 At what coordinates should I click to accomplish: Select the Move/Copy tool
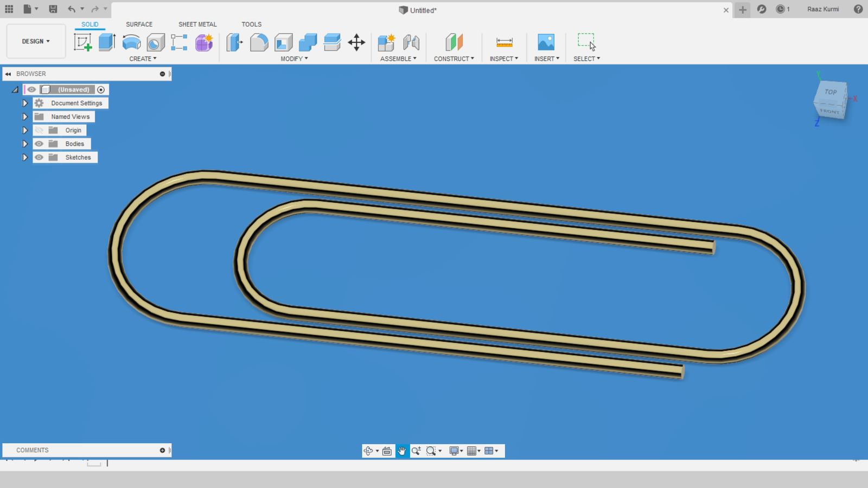click(x=356, y=42)
